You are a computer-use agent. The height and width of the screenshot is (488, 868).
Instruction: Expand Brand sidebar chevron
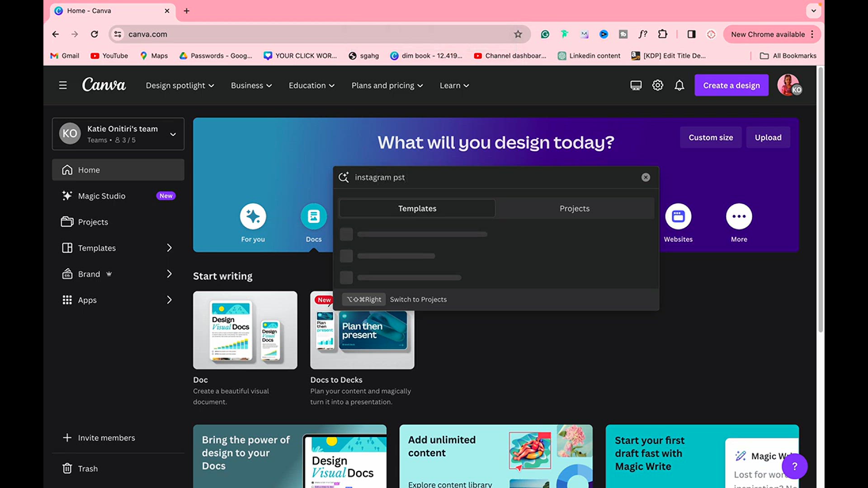(169, 274)
